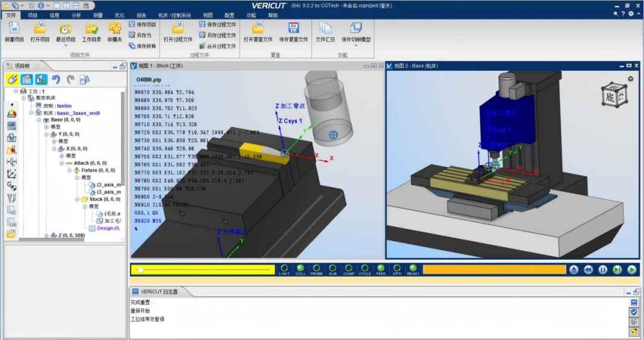Click the yellow animation speed slider
644x340 pixels.
tap(203, 270)
